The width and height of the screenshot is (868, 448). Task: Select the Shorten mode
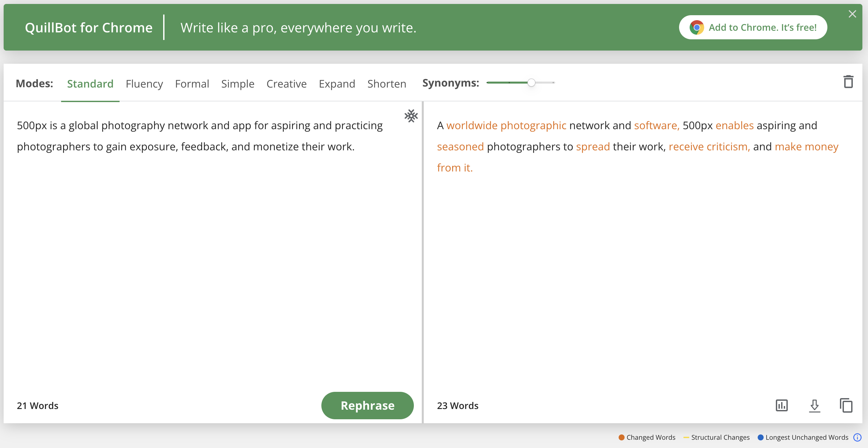tap(386, 83)
